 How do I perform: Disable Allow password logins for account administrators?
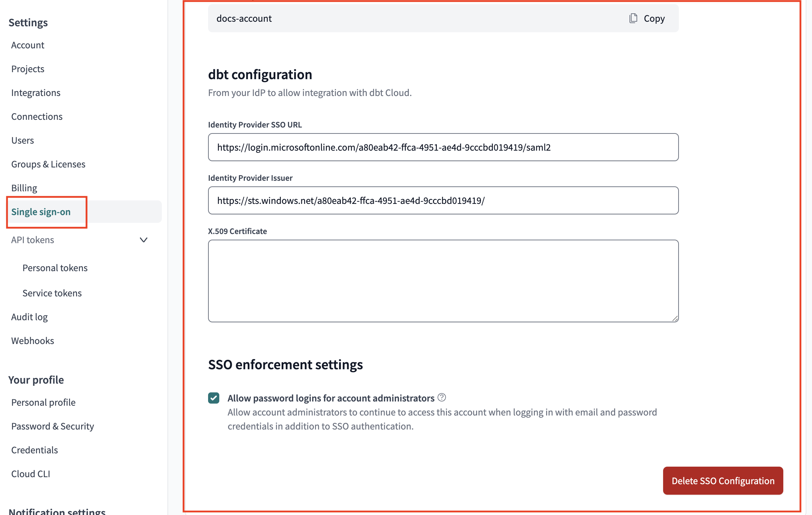tap(214, 398)
